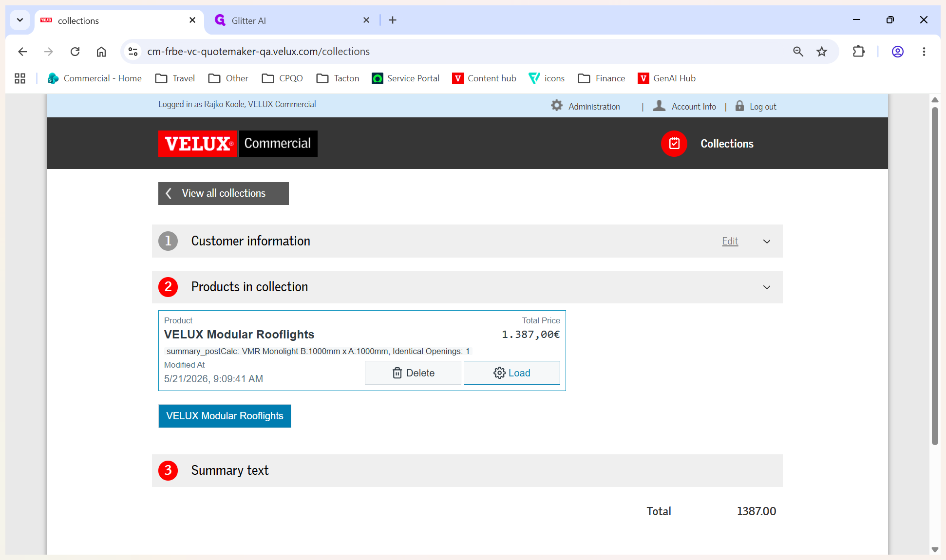
Task: Open the icons bookmark
Action: coord(547,78)
